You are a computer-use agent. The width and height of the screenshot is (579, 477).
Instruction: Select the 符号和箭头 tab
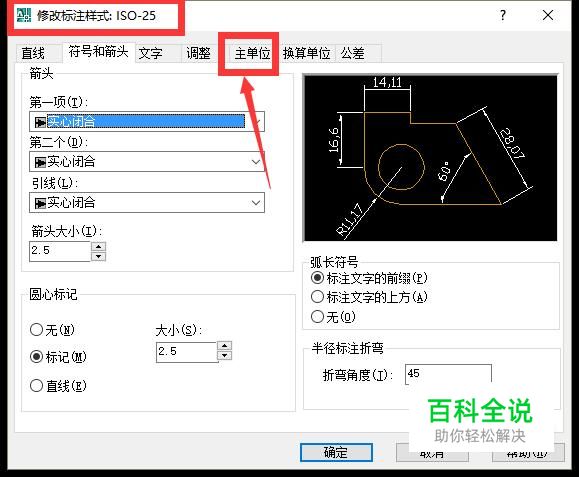[x=98, y=52]
